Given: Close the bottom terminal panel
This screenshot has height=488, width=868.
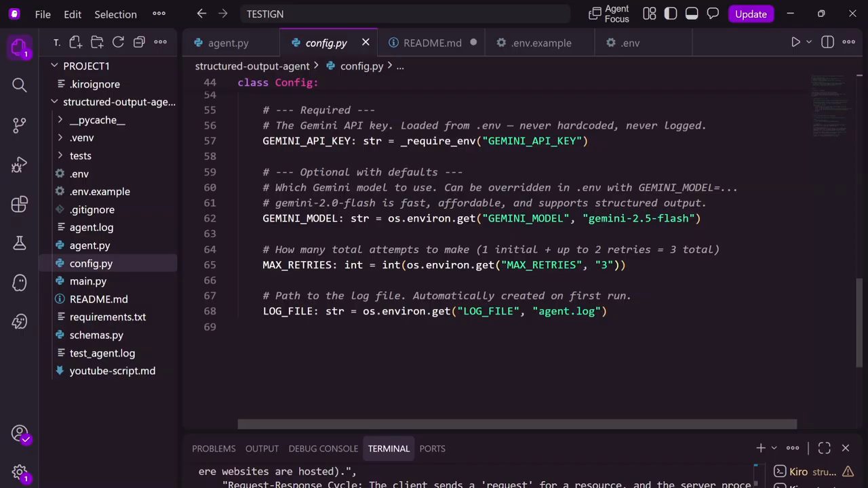Looking at the screenshot, I should [x=846, y=448].
